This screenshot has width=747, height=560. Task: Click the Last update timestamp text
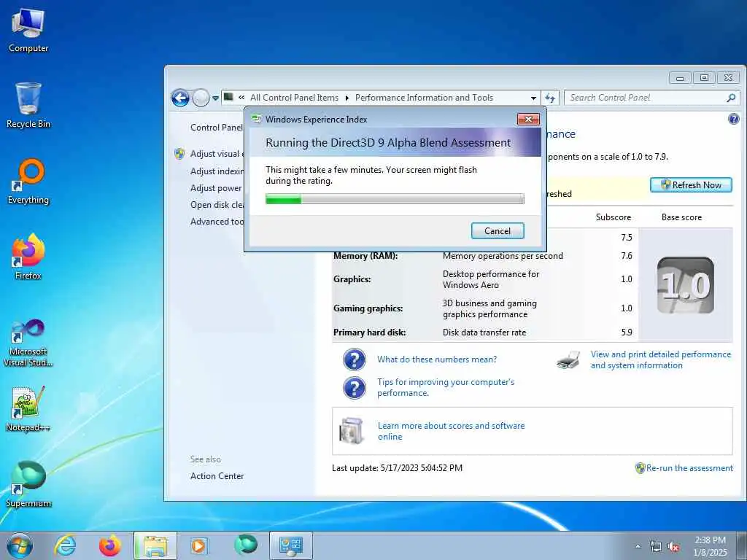pyautogui.click(x=397, y=467)
